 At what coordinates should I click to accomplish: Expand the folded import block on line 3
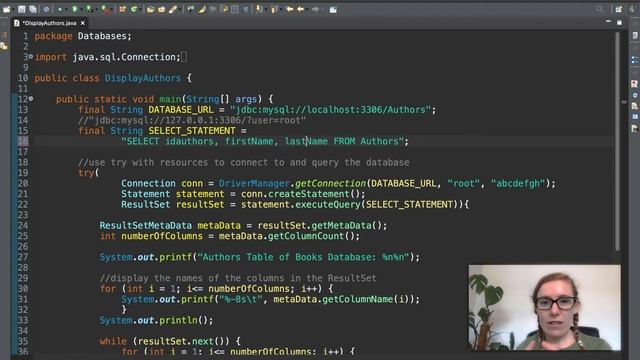31,56
